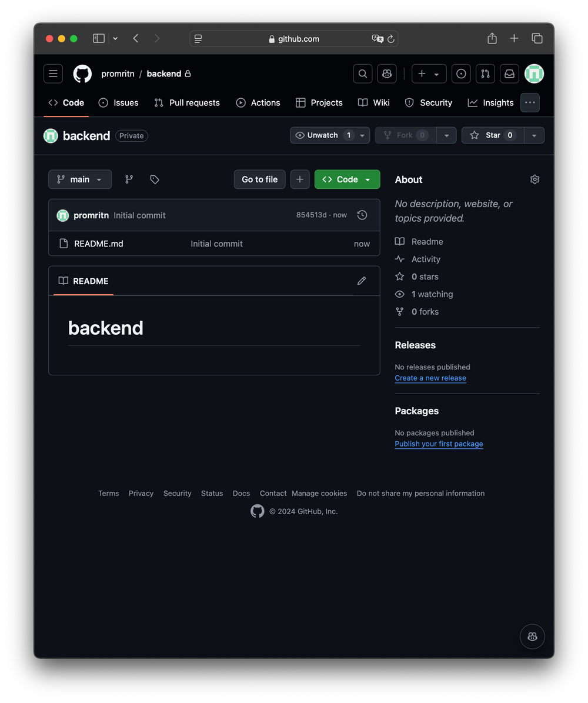Open the Insights tab
The width and height of the screenshot is (588, 703).
(x=491, y=103)
